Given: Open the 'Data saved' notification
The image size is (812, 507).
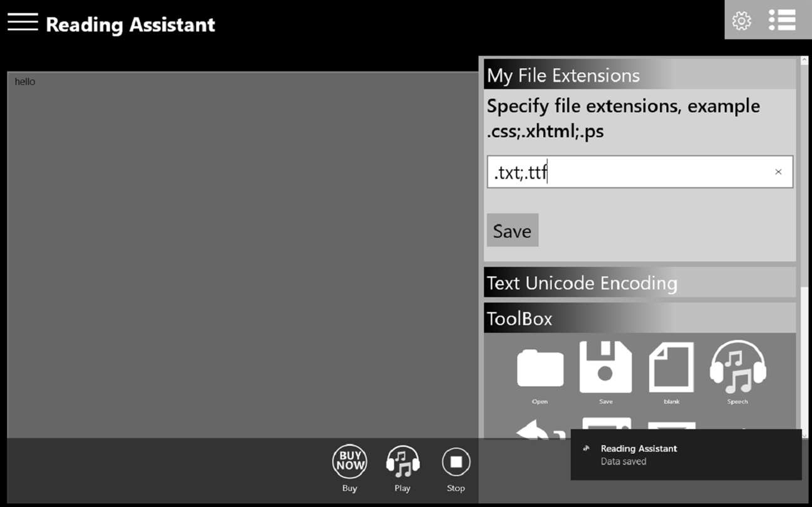Looking at the screenshot, I should click(686, 455).
